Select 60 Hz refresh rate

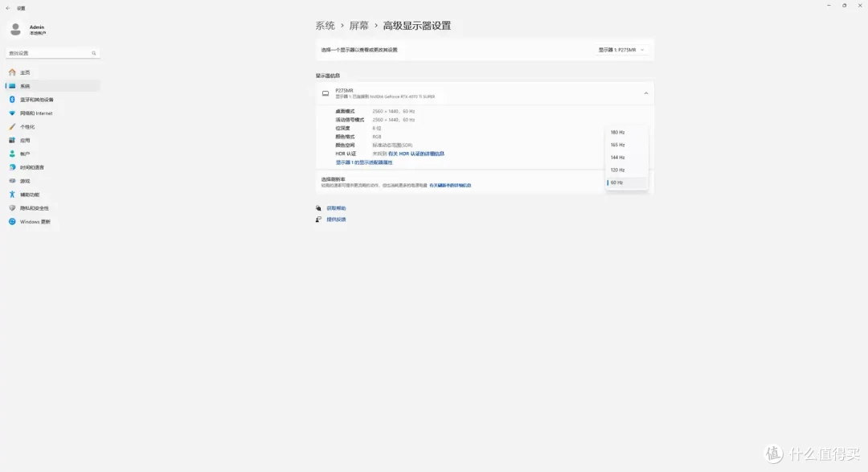626,183
